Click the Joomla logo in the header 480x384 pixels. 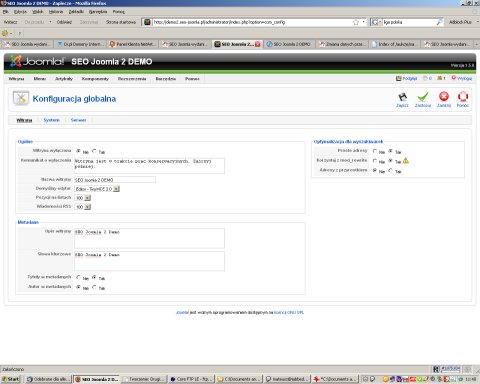click(x=37, y=61)
